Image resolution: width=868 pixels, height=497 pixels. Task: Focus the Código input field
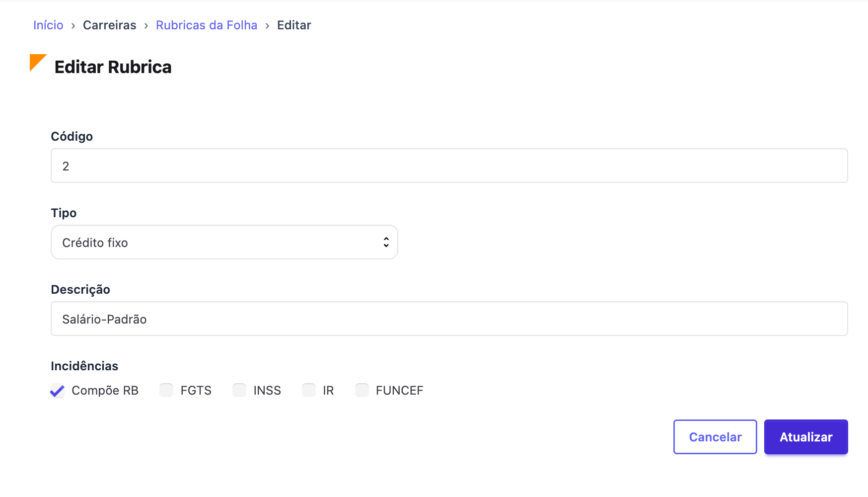click(x=449, y=166)
